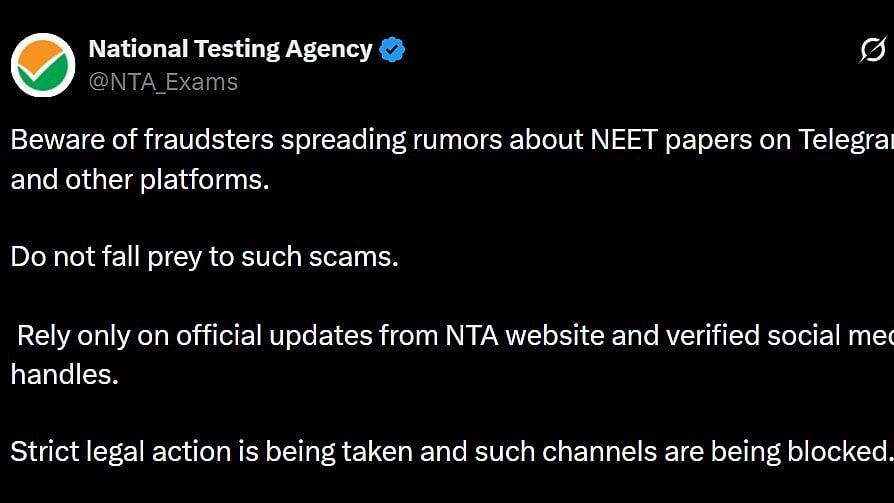Open the Grok icon at top right

click(x=872, y=49)
